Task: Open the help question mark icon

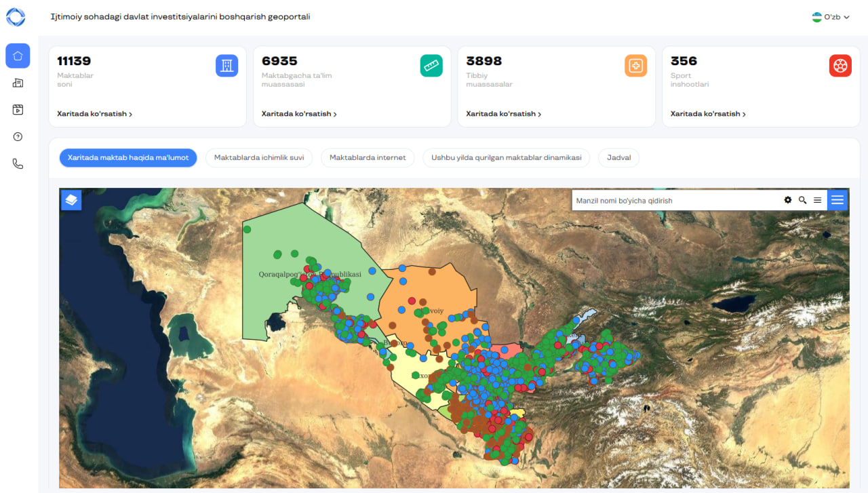Action: pyautogui.click(x=18, y=137)
